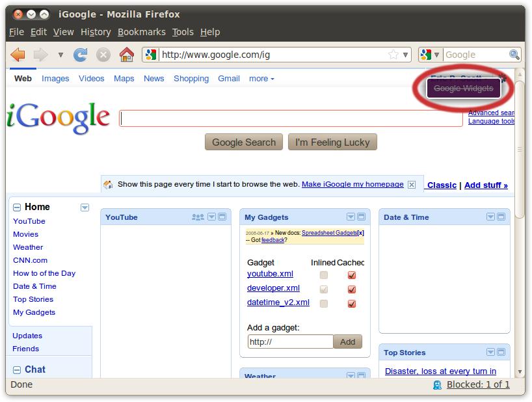Open the history dropdown next to Forward
Image resolution: width=532 pixels, height=402 pixels.
tap(60, 55)
